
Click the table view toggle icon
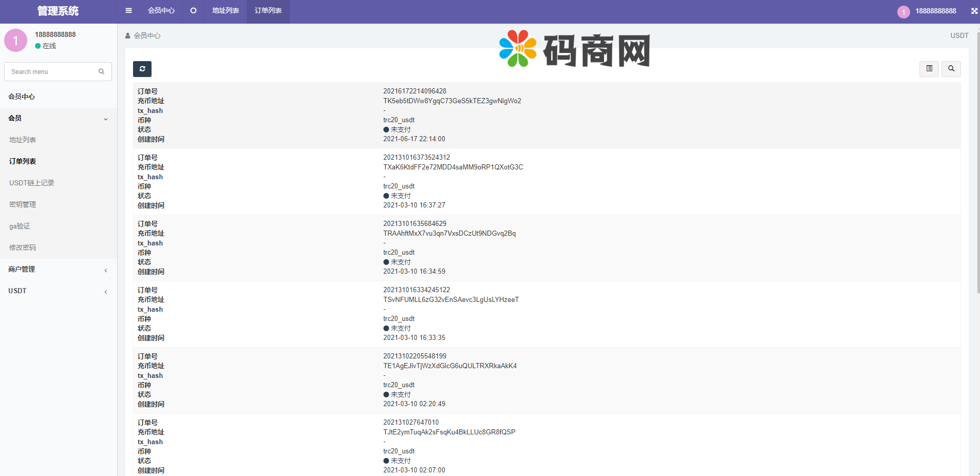point(929,69)
